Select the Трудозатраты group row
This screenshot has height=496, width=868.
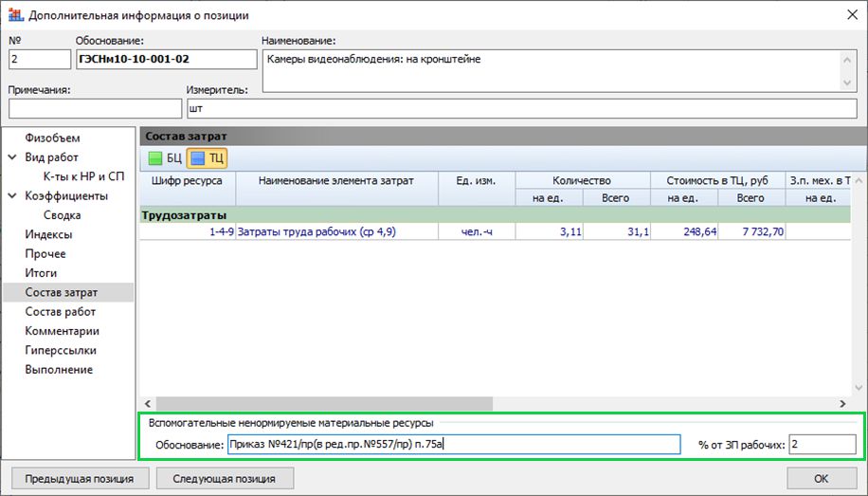[495, 215]
